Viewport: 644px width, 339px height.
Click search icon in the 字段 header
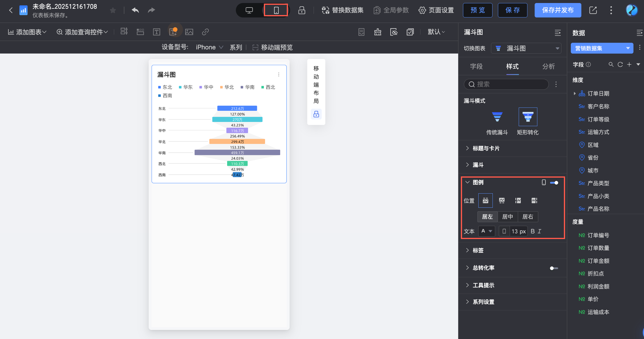pos(611,64)
